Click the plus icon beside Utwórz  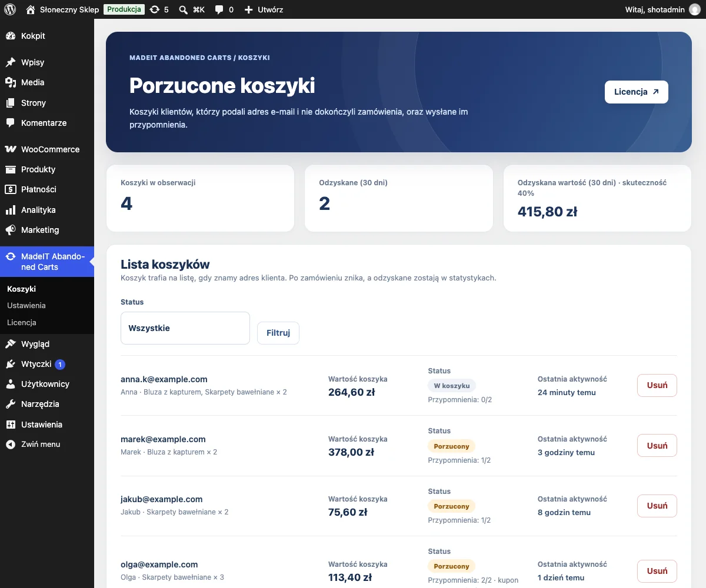click(249, 9)
